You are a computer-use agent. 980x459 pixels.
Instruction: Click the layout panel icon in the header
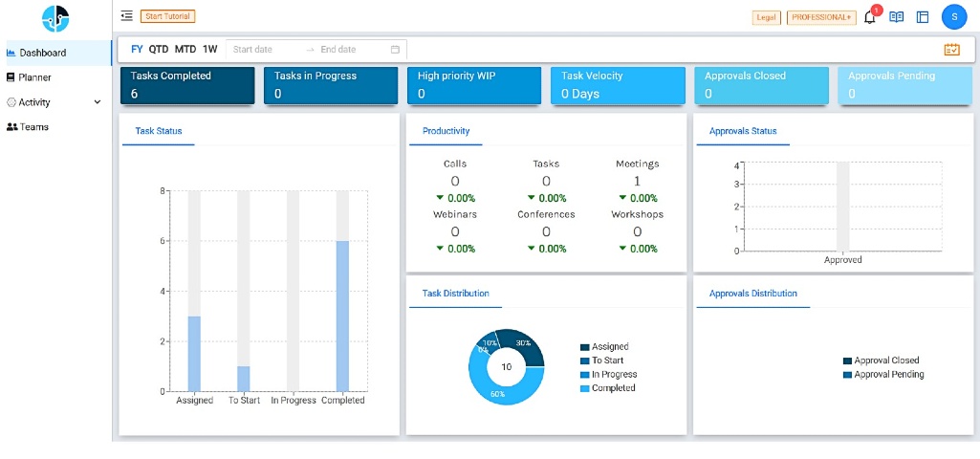[x=923, y=17]
